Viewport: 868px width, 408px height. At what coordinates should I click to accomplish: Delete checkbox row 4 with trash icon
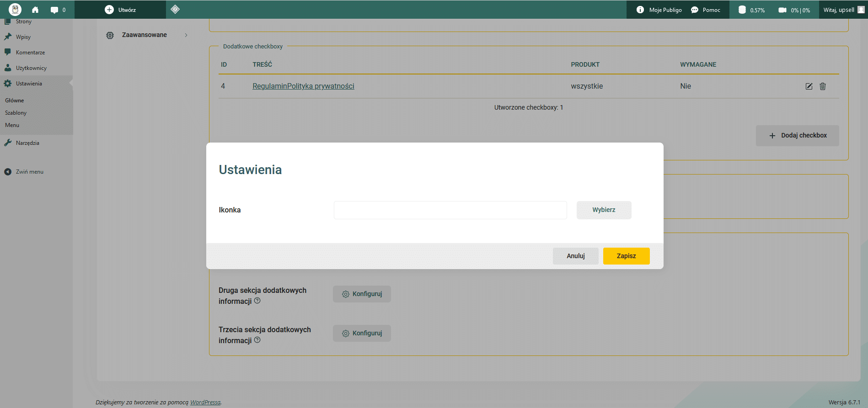(x=823, y=86)
